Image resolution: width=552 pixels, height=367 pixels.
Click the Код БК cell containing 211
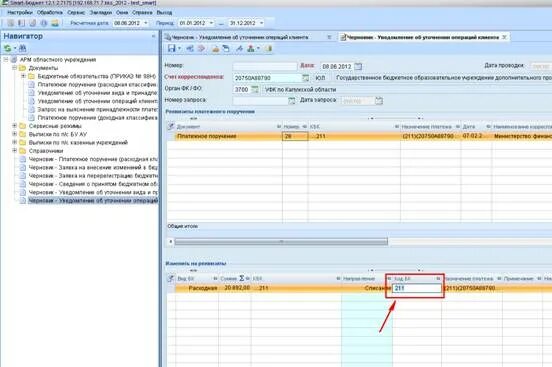tap(417, 288)
